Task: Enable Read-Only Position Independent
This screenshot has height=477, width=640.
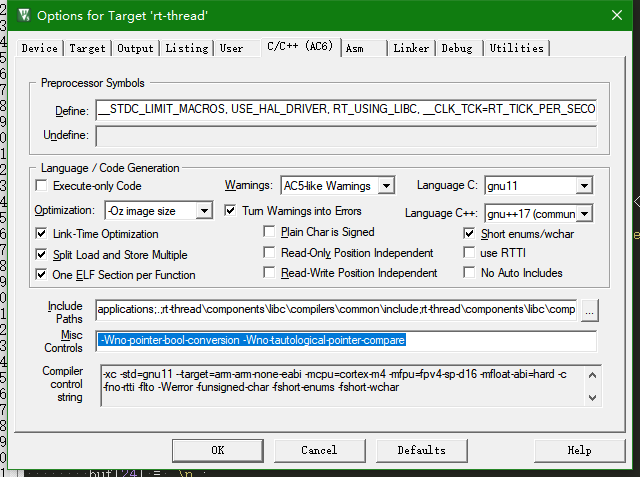Action: point(269,253)
